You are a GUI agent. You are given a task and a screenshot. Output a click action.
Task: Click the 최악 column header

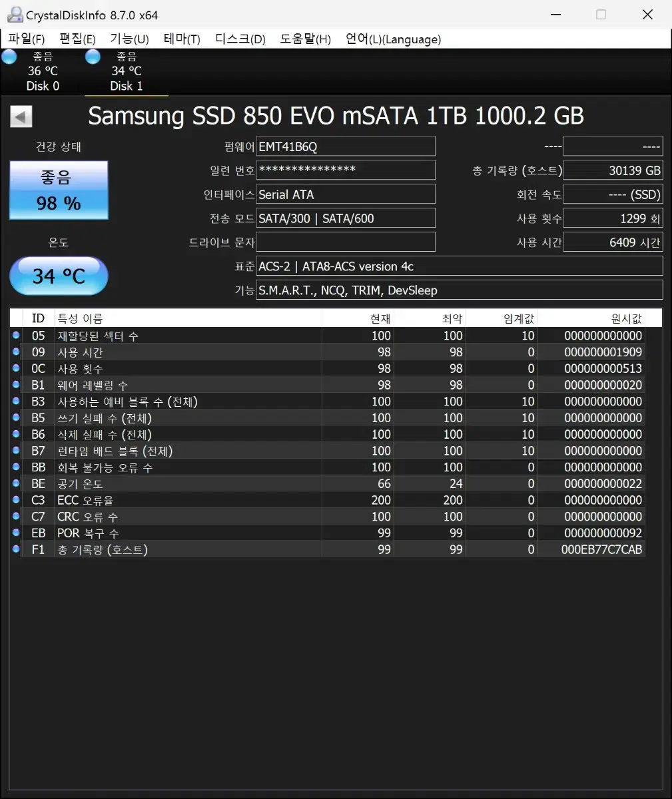(x=430, y=318)
